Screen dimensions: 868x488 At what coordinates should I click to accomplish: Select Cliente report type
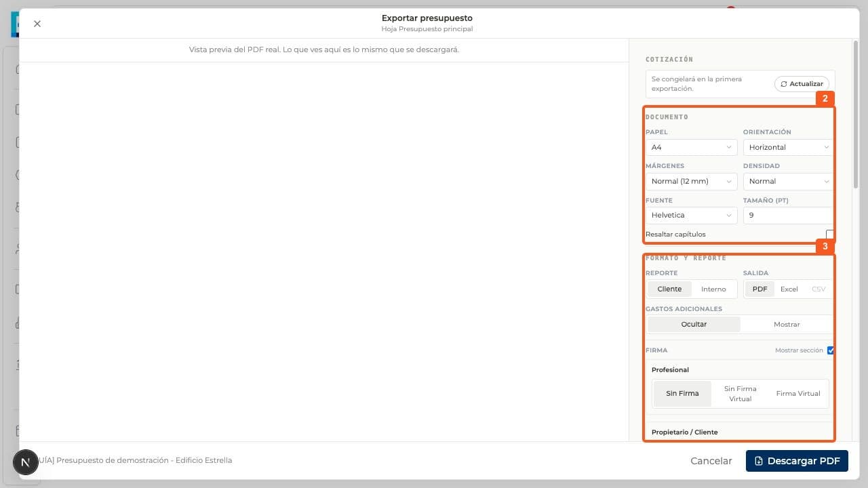click(x=669, y=289)
